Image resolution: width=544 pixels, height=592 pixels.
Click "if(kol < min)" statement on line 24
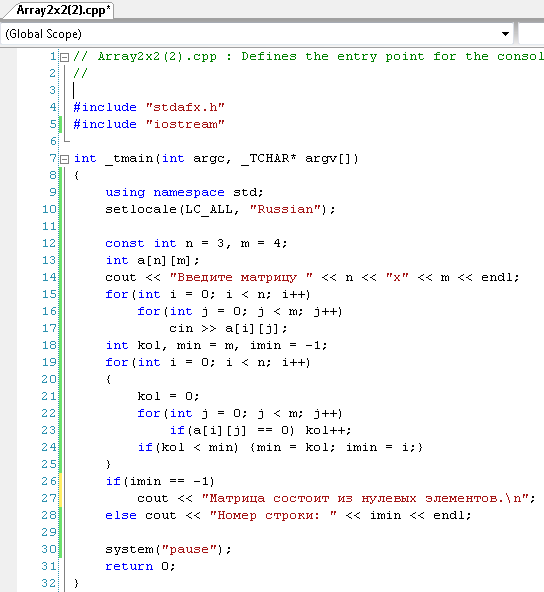click(x=188, y=447)
